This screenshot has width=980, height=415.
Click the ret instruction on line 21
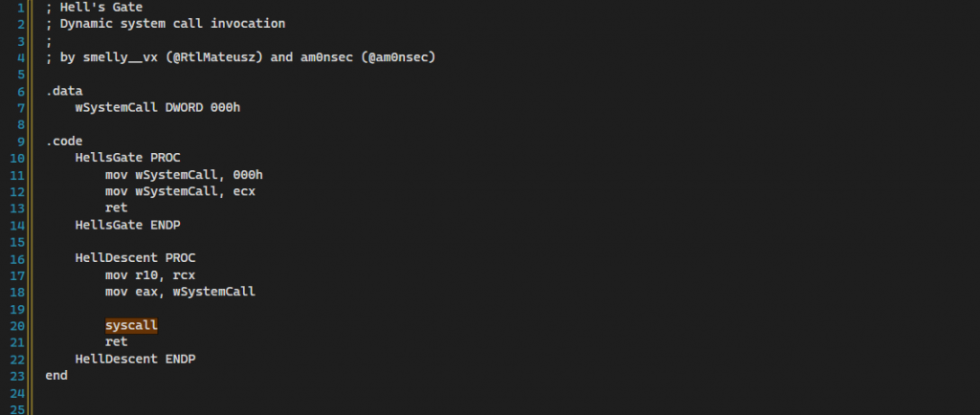coord(116,341)
